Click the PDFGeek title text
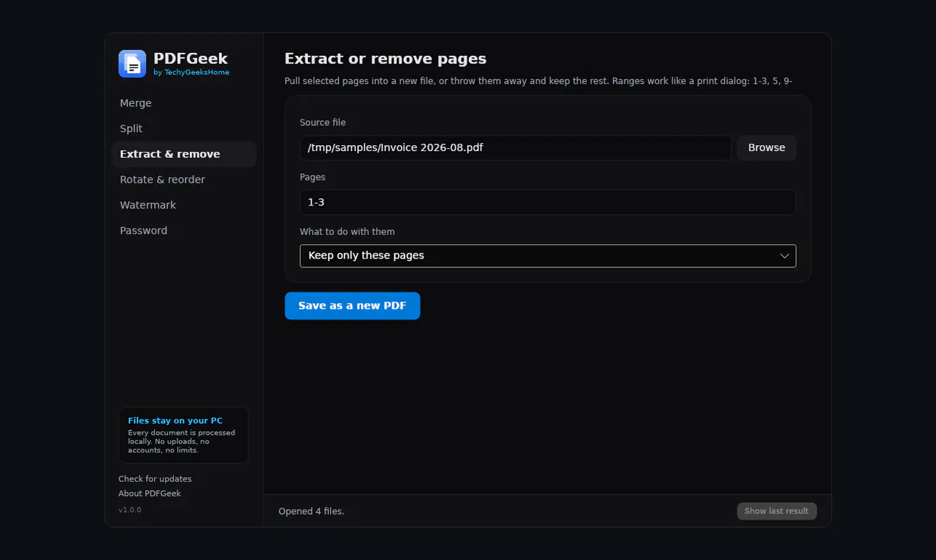Image resolution: width=936 pixels, height=560 pixels. [x=191, y=58]
